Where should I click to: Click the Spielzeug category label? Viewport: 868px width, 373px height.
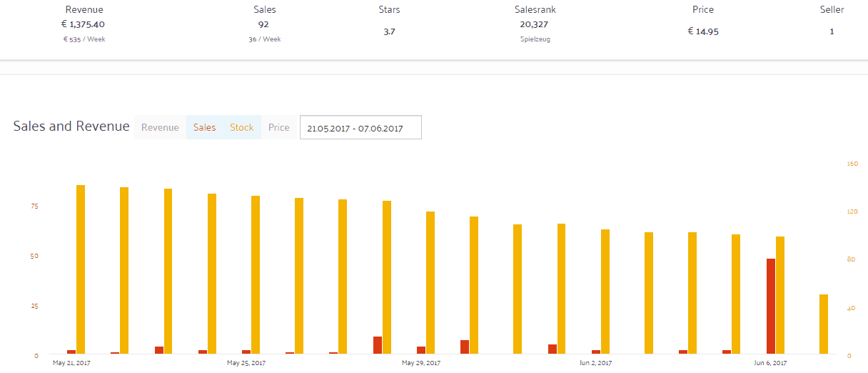coord(535,39)
